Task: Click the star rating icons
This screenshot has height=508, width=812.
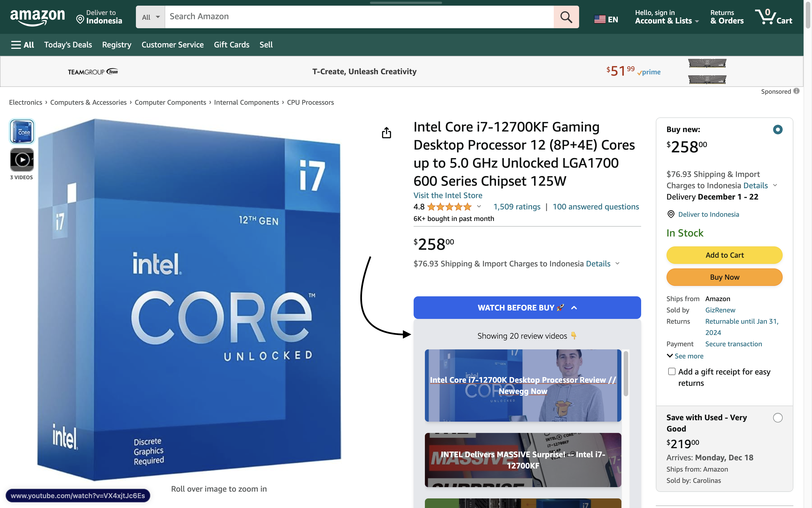Action: 449,207
